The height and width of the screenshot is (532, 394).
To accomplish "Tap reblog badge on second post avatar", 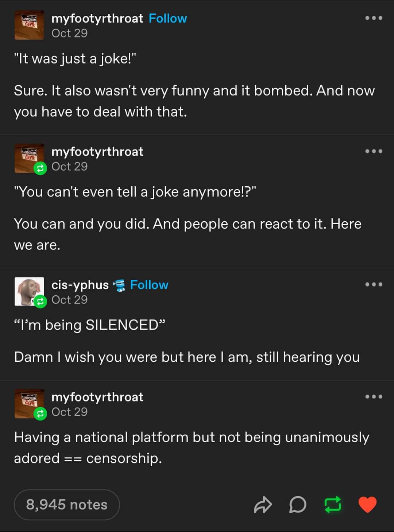I will 40,168.
